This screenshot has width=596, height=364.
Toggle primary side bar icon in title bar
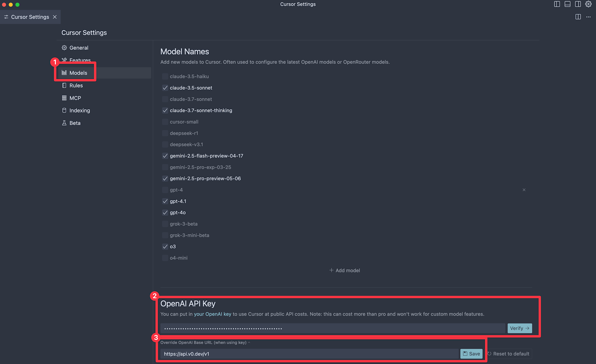(557, 4)
